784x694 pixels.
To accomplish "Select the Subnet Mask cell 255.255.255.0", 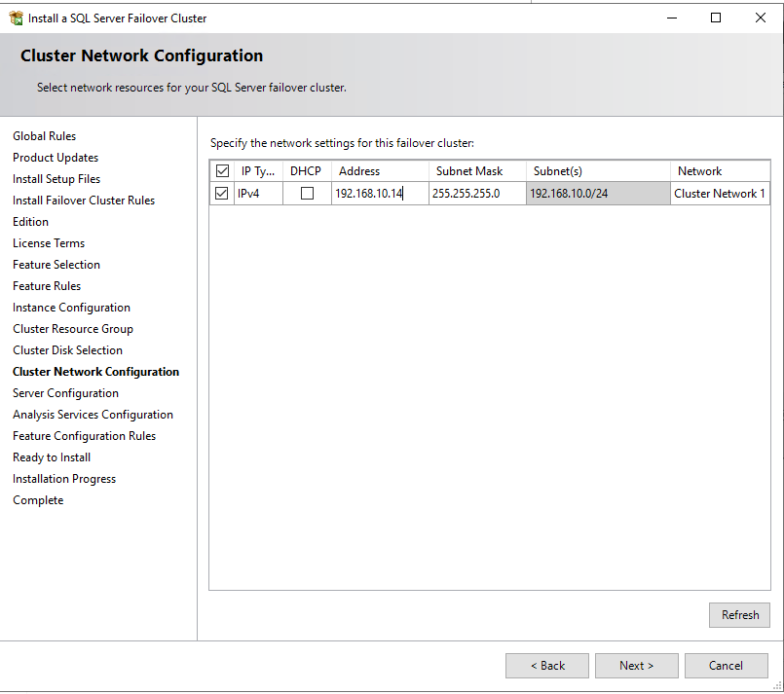I will click(x=477, y=194).
